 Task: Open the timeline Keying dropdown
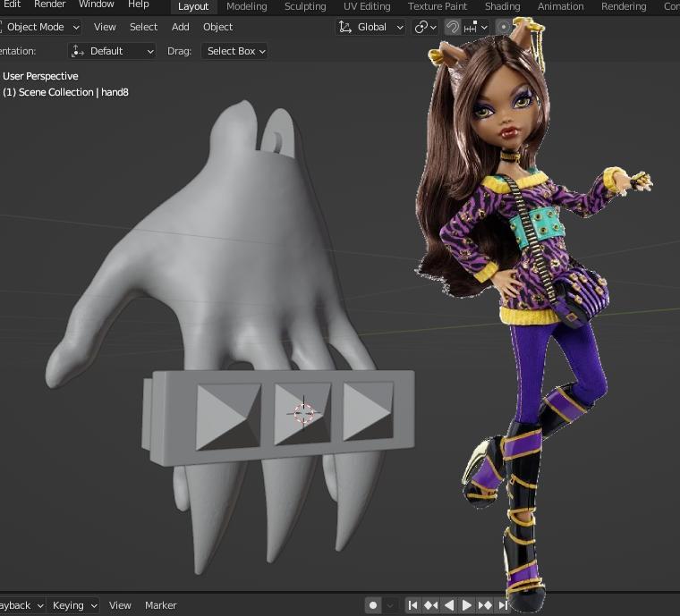73,605
